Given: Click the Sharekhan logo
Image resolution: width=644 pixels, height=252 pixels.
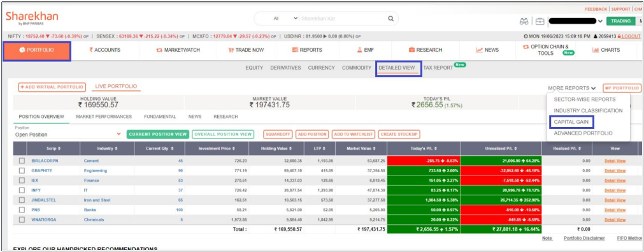Looking at the screenshot, I should (x=32, y=18).
